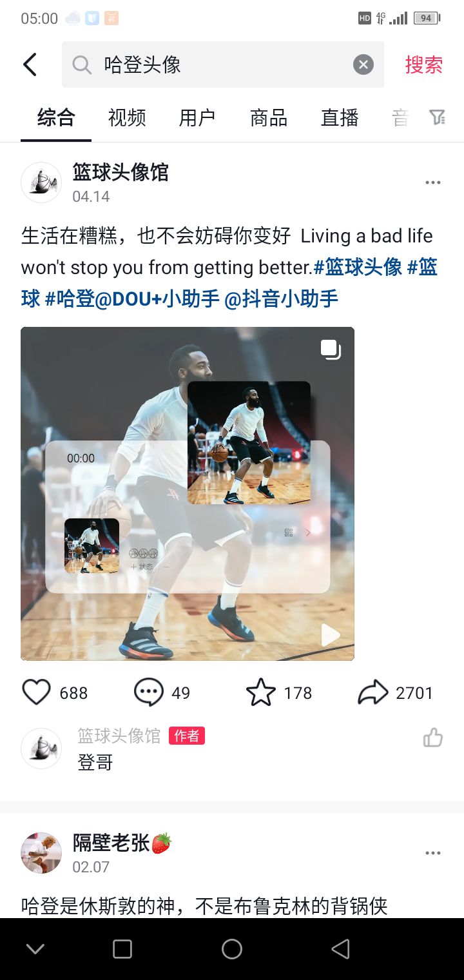Open the 直播 tab
The image size is (464, 980).
pos(340,118)
